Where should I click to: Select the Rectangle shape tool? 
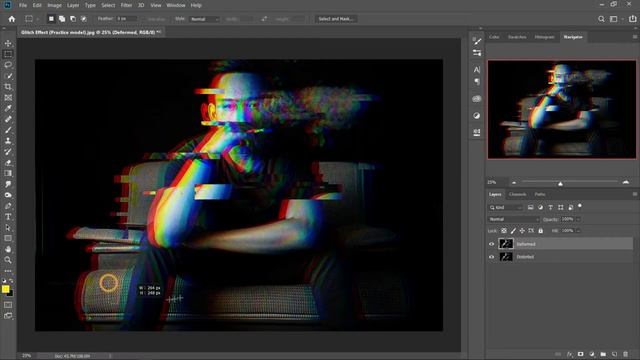(8, 238)
